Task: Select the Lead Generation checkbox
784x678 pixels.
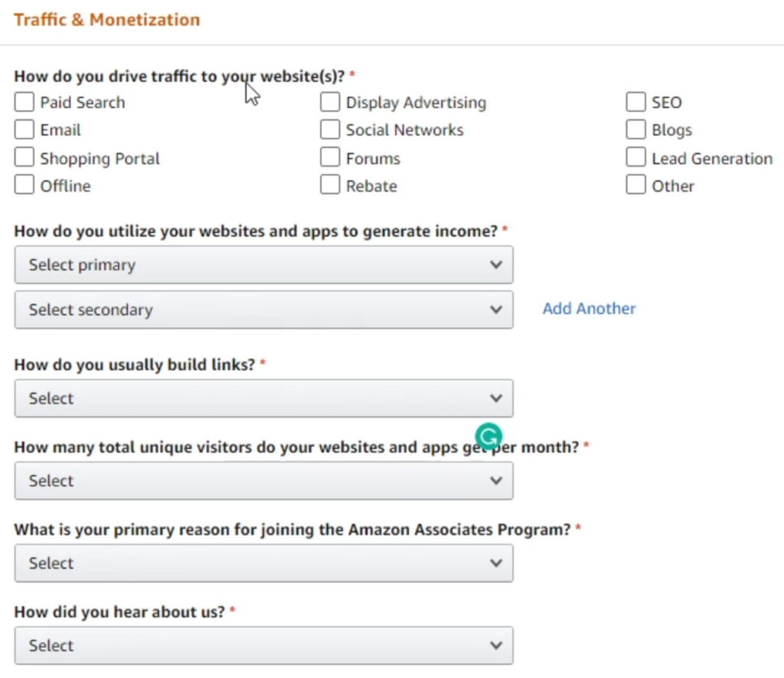Action: [636, 159]
